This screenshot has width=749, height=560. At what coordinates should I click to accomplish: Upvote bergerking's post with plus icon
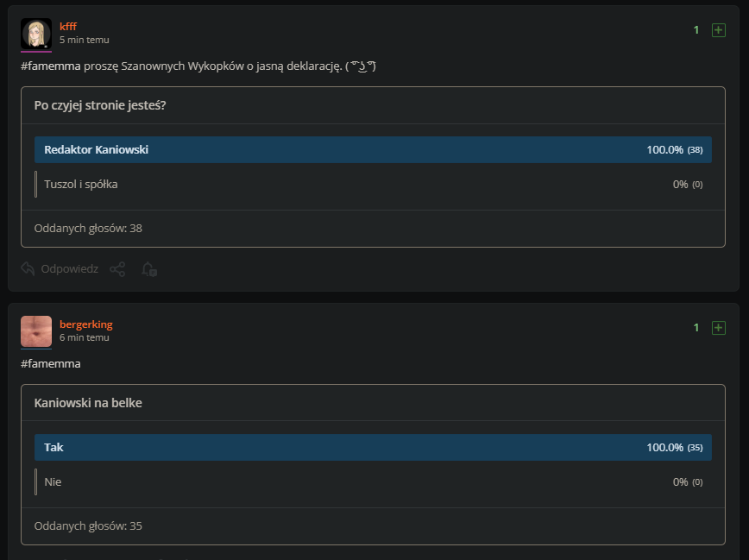pos(719,328)
